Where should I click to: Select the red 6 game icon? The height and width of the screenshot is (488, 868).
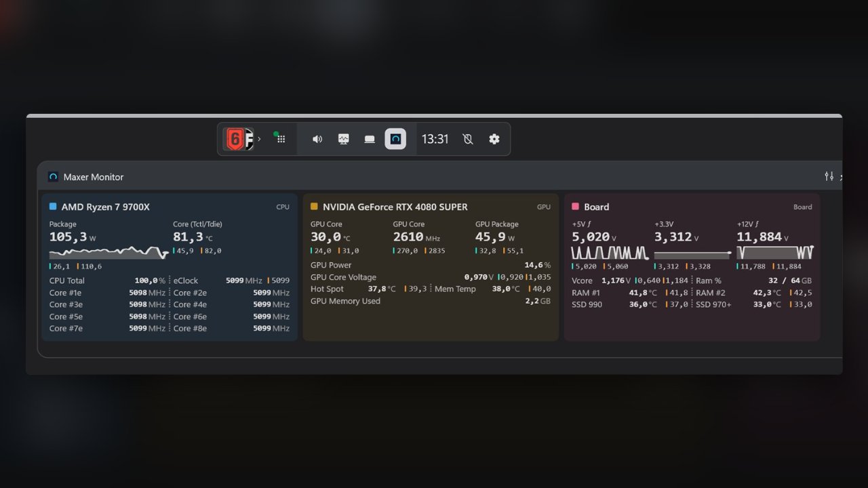point(234,139)
